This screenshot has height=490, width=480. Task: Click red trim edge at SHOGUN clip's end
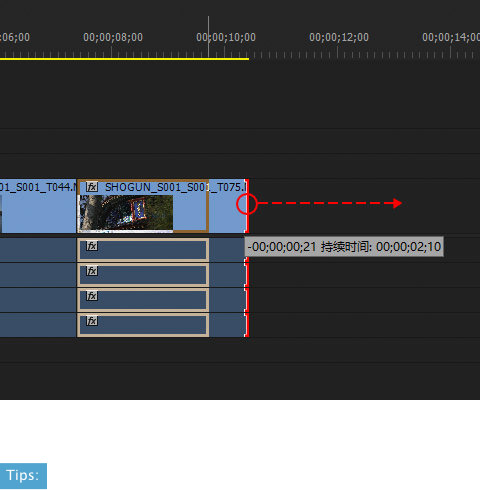coord(247,206)
